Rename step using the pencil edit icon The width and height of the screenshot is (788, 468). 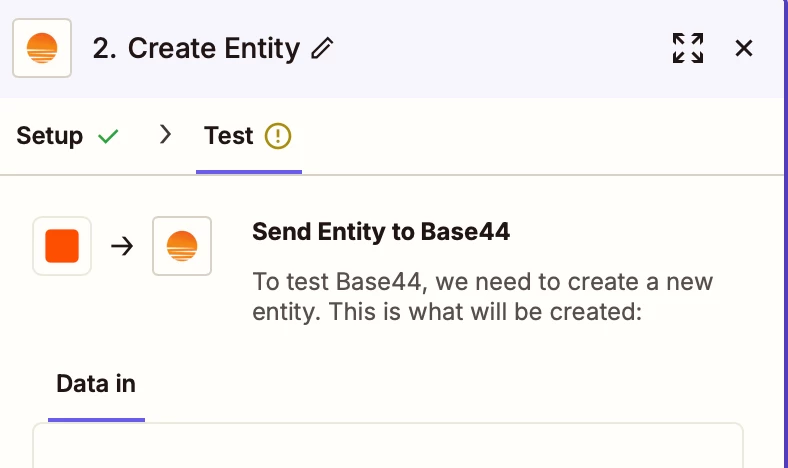point(322,48)
